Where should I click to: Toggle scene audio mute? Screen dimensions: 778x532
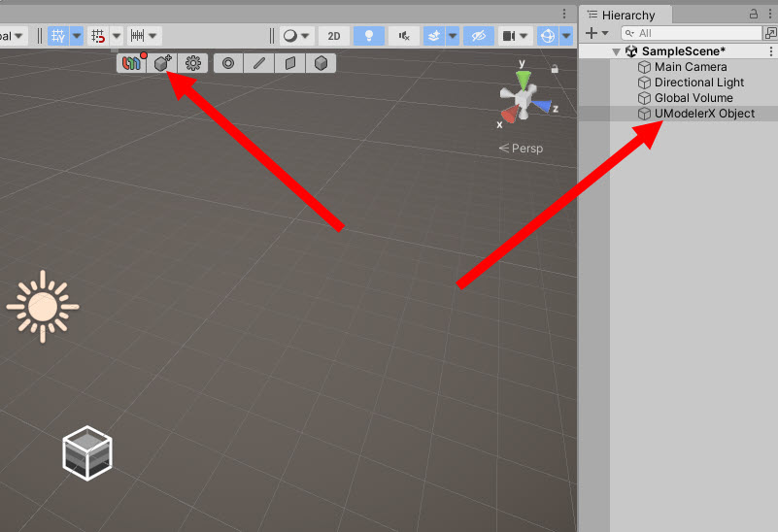[x=404, y=36]
